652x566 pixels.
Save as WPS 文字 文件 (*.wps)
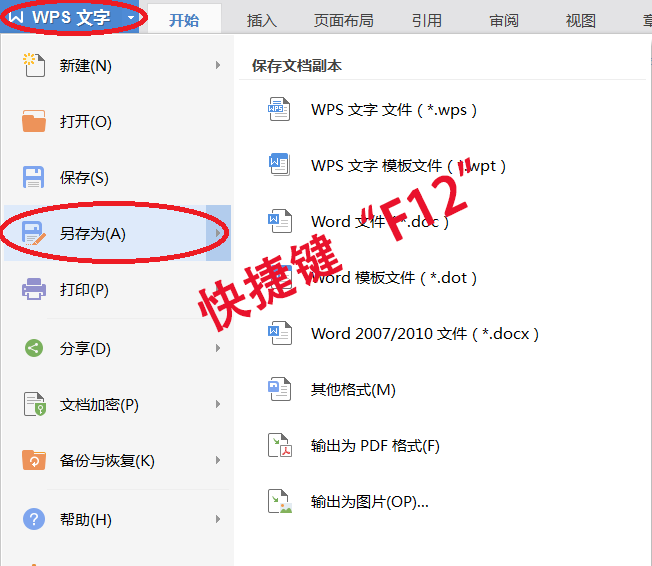click(393, 109)
